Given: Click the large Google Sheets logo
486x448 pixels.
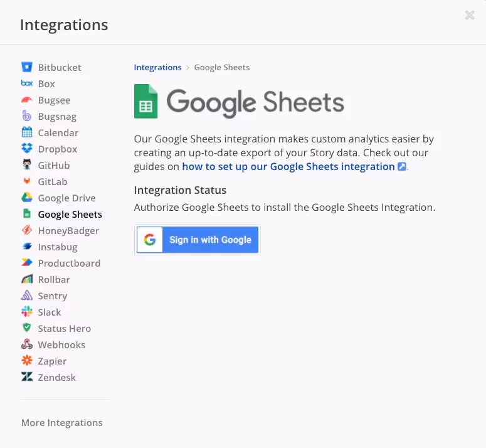Looking at the screenshot, I should click(x=239, y=102).
